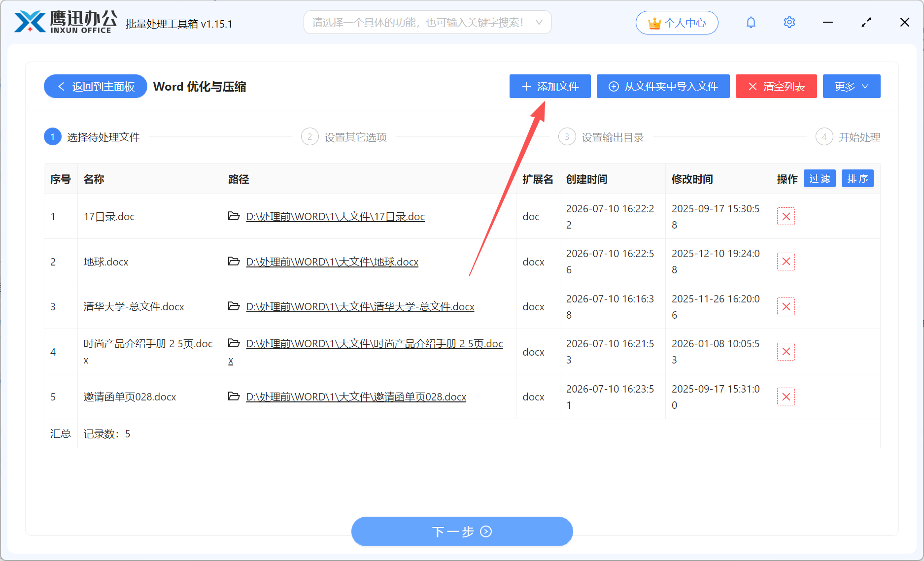
Task: Open folder icon beside 清华大学-总文件.docx path
Action: click(234, 306)
